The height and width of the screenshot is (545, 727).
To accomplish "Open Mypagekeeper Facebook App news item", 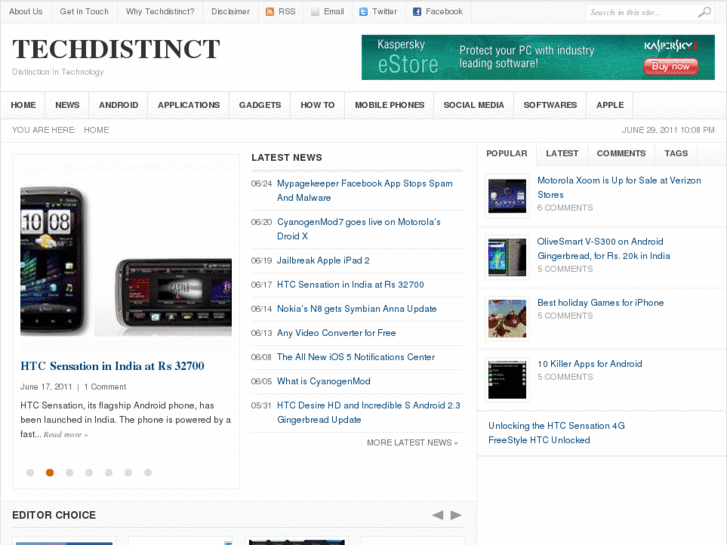I will 365,191.
